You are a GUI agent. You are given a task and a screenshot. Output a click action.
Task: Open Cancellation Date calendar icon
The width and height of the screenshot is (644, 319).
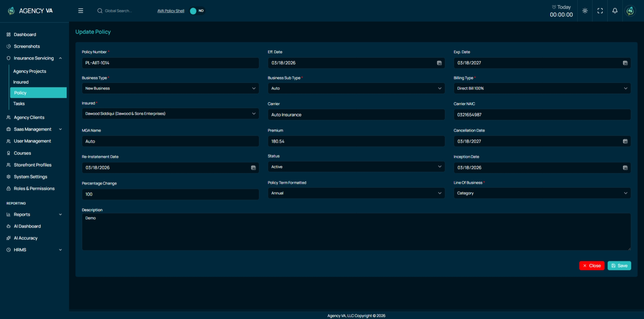click(x=625, y=141)
